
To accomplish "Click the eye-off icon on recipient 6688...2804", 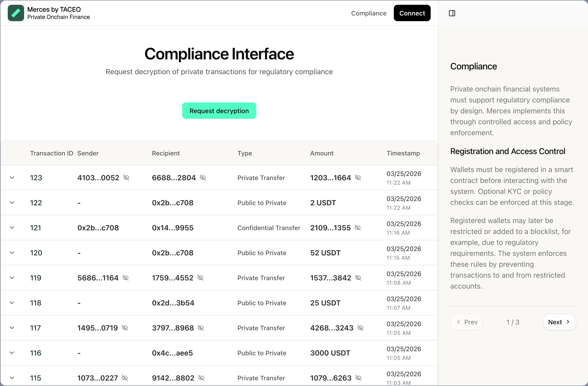I will [x=203, y=178].
